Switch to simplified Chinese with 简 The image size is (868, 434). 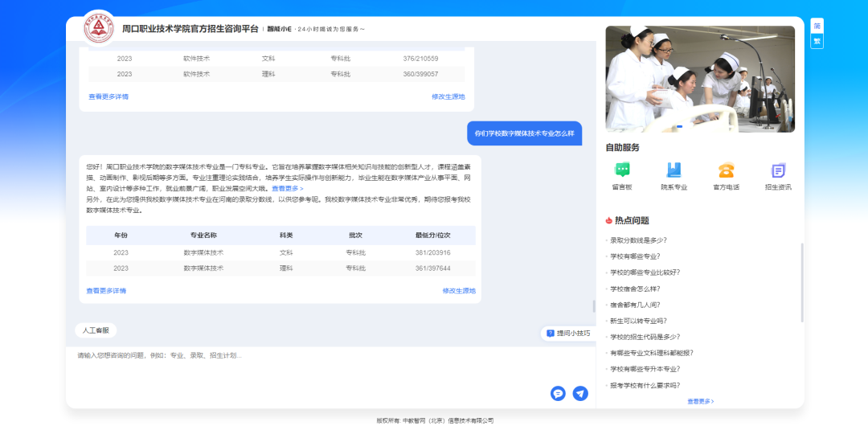click(x=817, y=26)
